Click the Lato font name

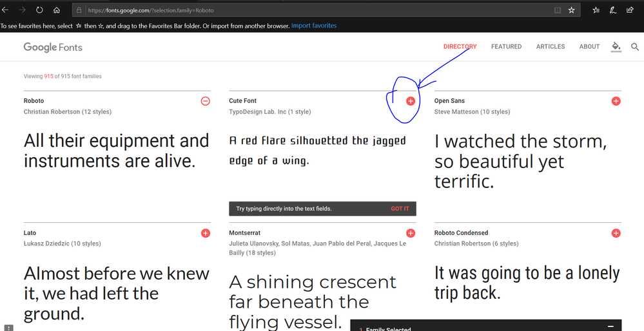(30, 233)
